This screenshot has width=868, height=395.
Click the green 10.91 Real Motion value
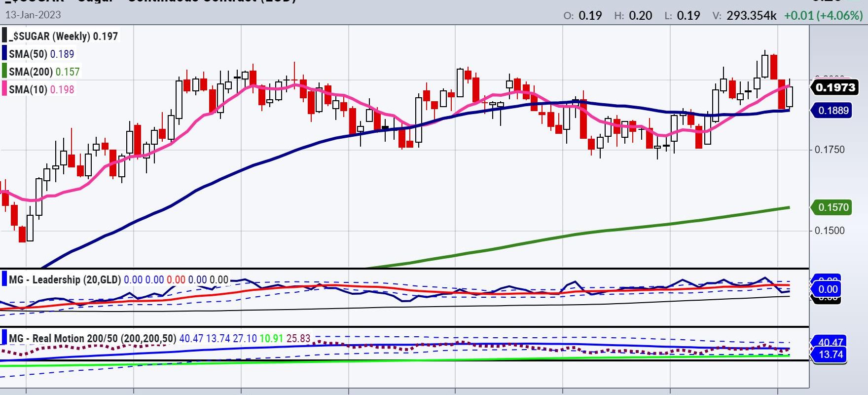point(271,338)
